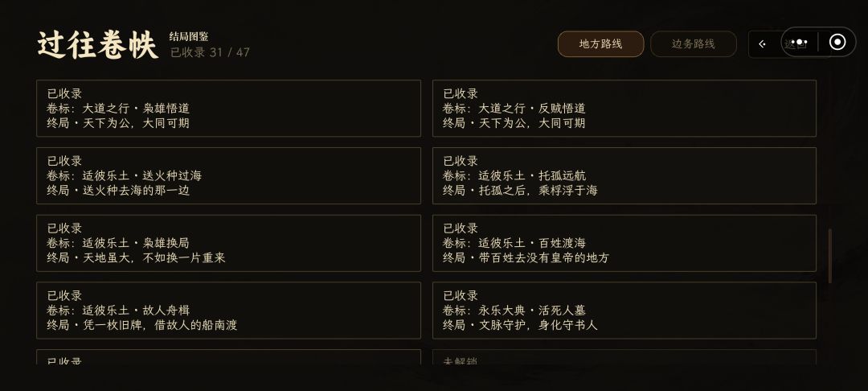Click the 结局图鉴 subtitle label
This screenshot has height=391, width=868.
point(189,37)
